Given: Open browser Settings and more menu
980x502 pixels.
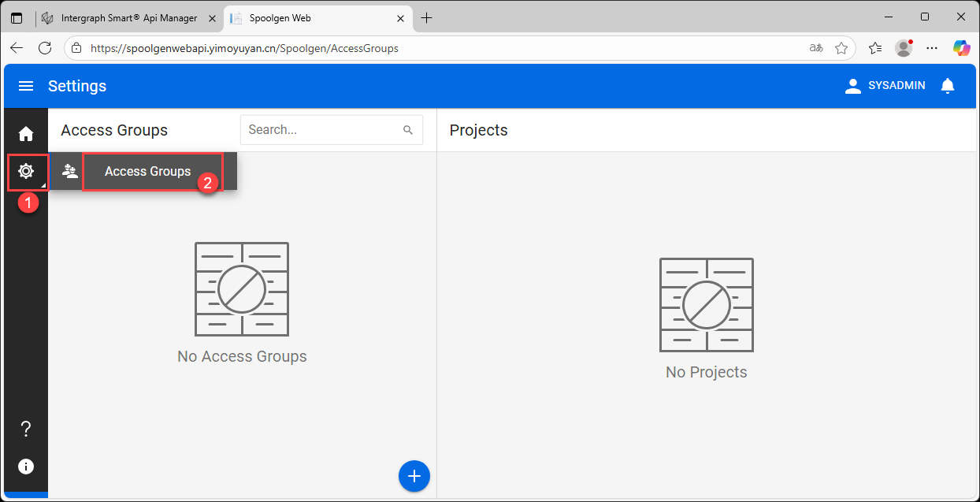Looking at the screenshot, I should tap(932, 48).
